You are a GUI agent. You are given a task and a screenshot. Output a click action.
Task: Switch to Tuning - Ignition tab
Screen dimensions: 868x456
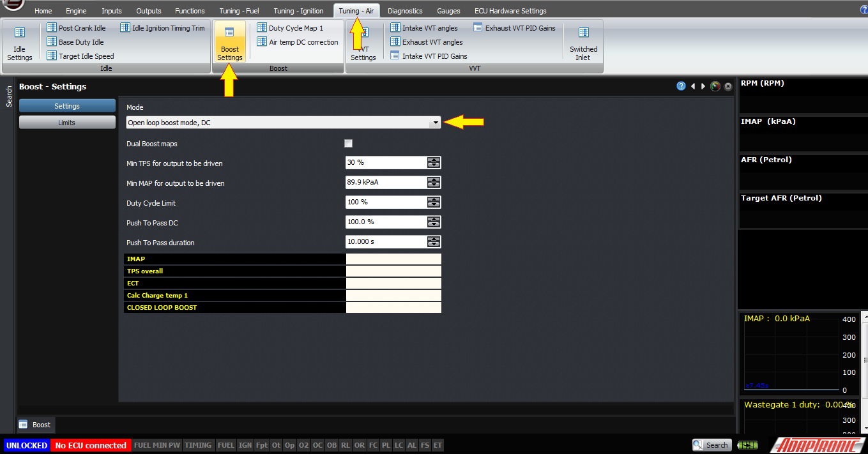[299, 11]
